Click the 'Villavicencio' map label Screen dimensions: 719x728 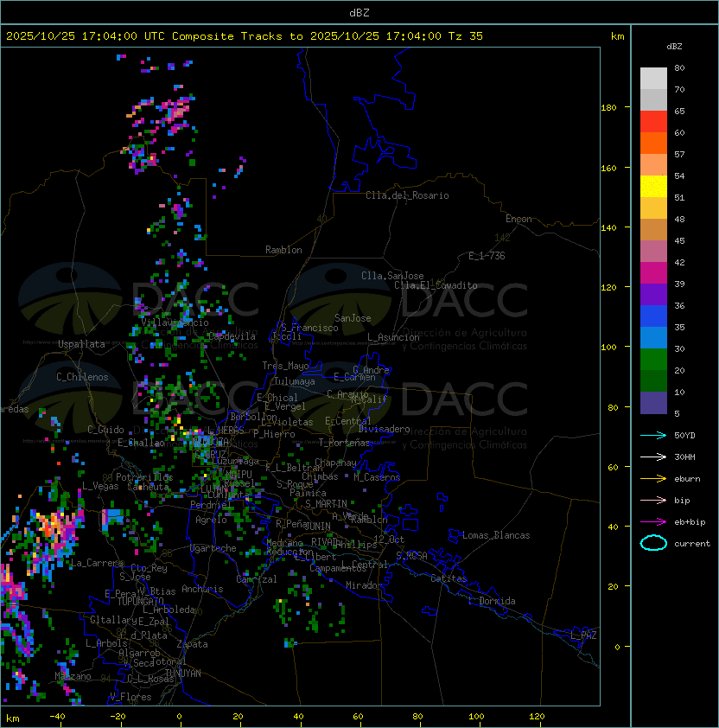click(x=175, y=322)
